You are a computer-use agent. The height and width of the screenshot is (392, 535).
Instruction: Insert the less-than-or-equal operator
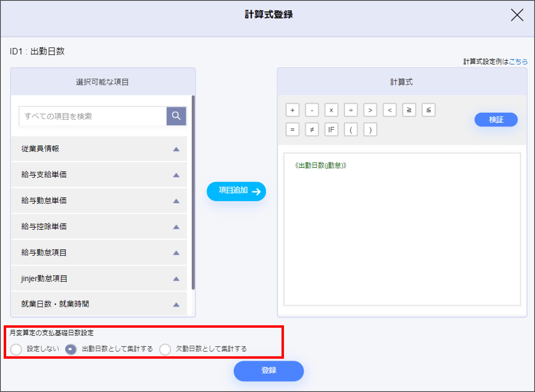click(x=428, y=110)
